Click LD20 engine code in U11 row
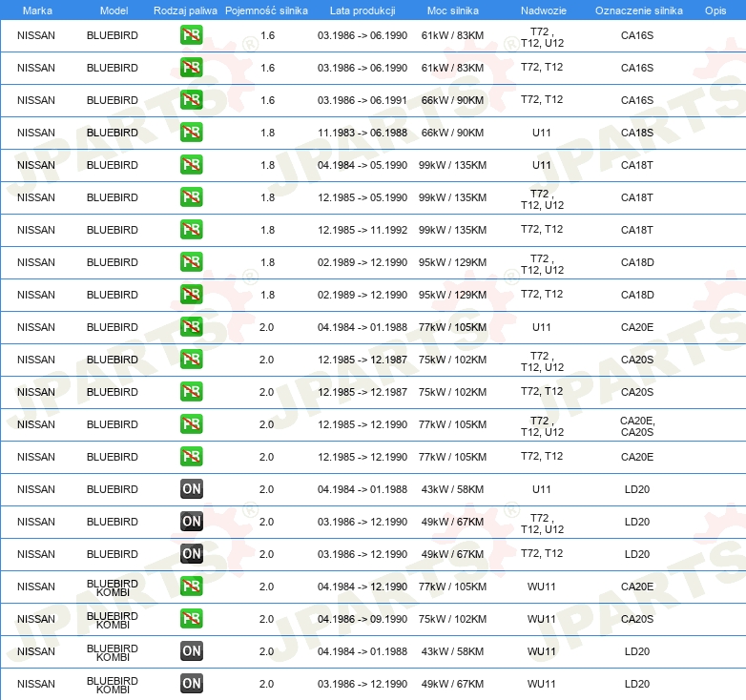 637,489
